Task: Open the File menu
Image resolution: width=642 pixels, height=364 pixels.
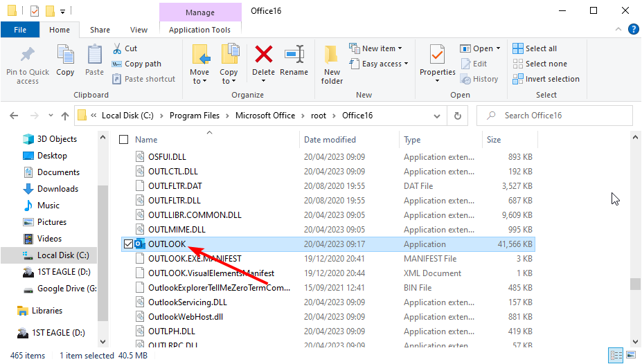Action: [x=20, y=30]
